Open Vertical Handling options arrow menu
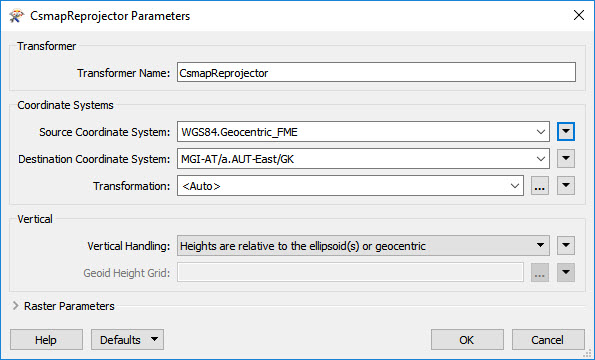 pos(566,246)
